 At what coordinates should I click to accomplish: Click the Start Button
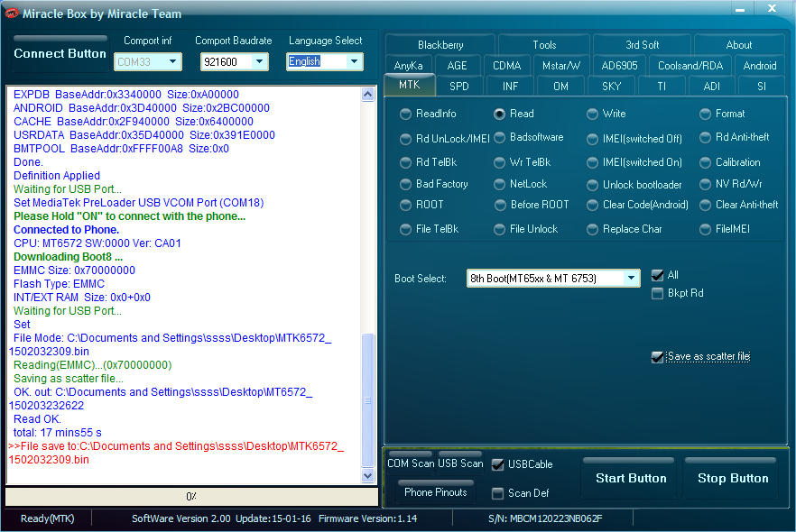click(631, 478)
